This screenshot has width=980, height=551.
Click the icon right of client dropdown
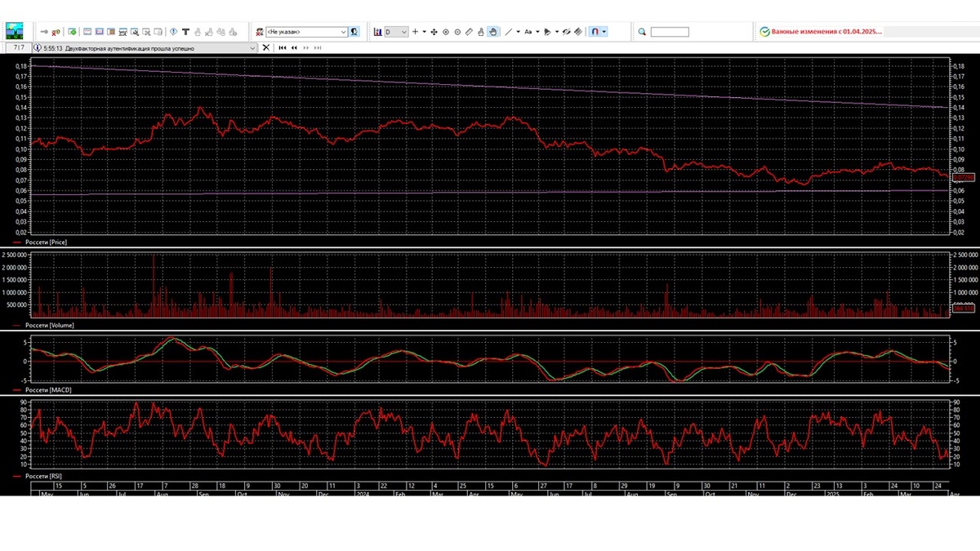(x=354, y=32)
